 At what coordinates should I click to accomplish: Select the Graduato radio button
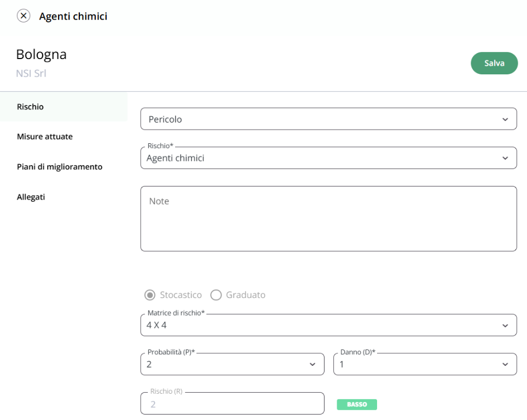click(x=216, y=295)
